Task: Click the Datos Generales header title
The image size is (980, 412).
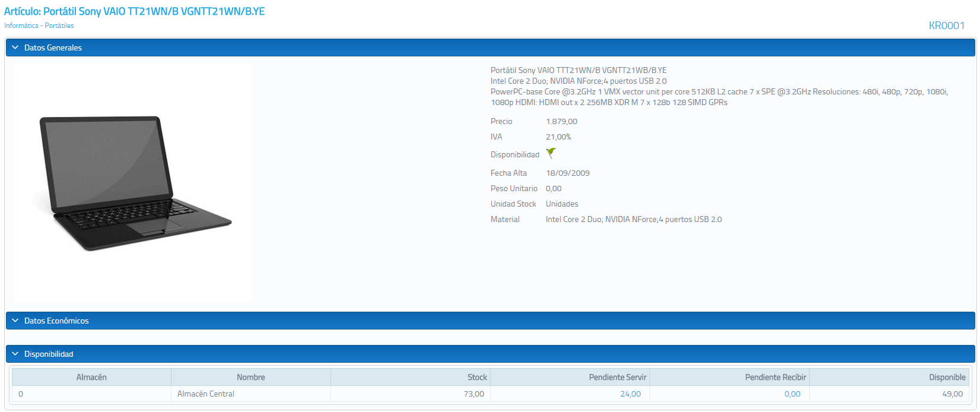Action: 53,47
